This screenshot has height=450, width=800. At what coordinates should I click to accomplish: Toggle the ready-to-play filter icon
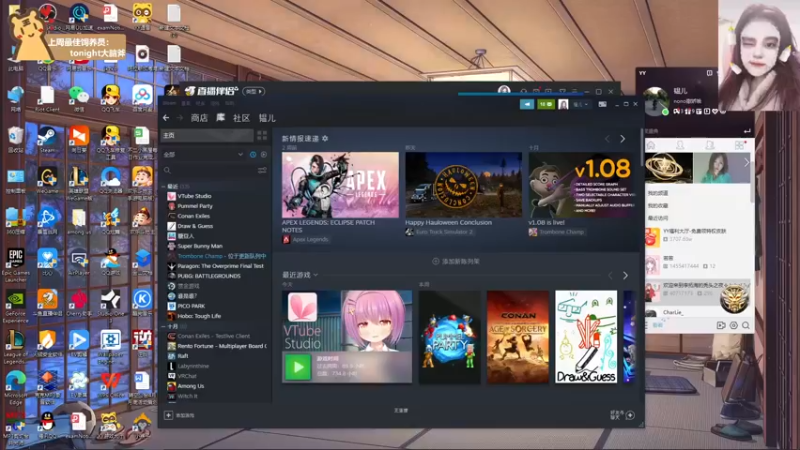click(x=264, y=154)
